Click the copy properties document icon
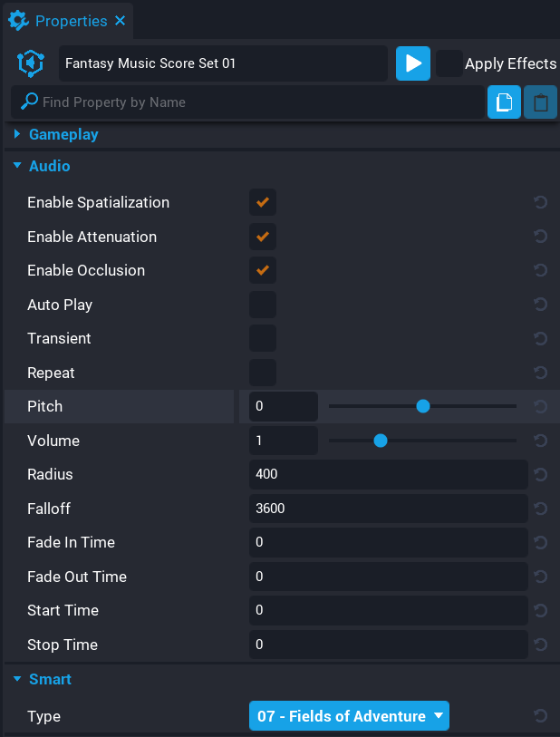Image resolution: width=560 pixels, height=737 pixels. click(504, 102)
